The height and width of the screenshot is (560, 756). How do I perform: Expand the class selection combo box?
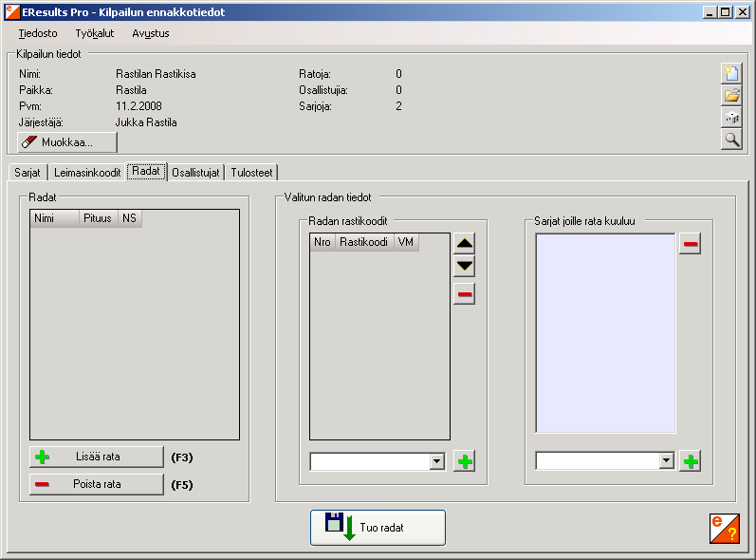click(666, 461)
